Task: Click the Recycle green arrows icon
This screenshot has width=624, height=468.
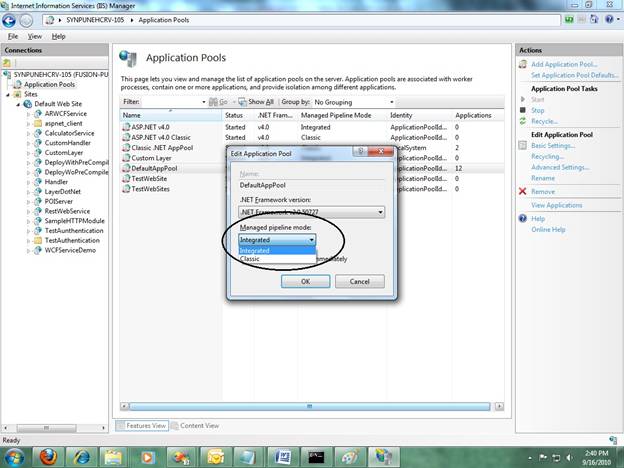Action: (523, 121)
